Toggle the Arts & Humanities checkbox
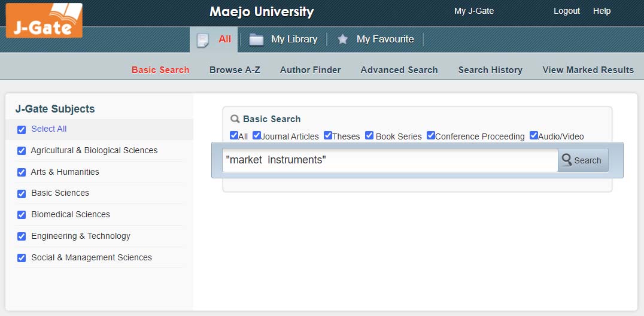 coord(22,172)
